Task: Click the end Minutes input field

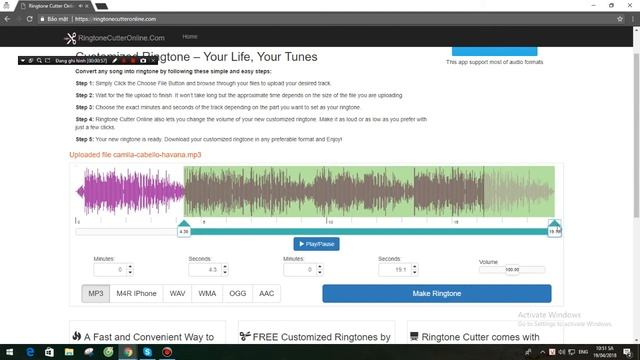Action: [300, 270]
